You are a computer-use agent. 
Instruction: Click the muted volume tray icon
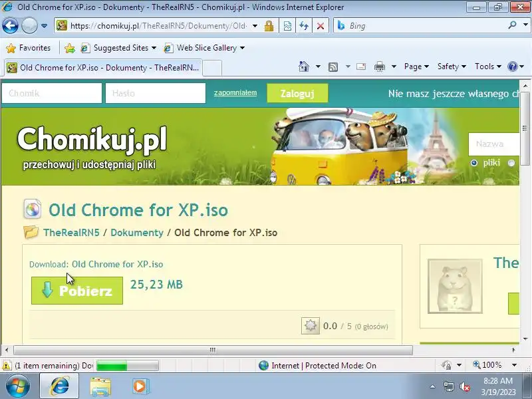point(464,386)
